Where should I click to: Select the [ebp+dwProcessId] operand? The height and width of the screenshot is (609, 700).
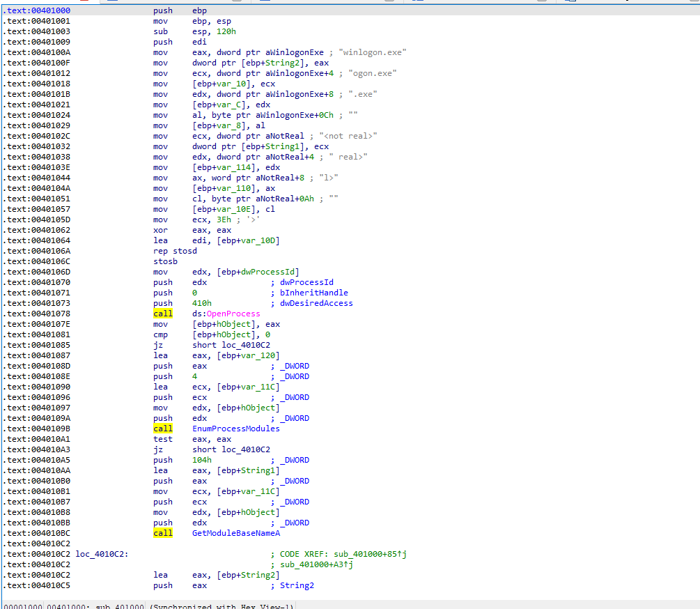(x=258, y=272)
